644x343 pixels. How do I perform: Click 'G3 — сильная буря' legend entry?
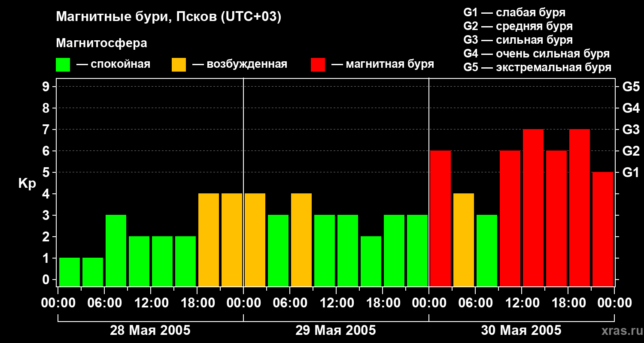(518, 40)
